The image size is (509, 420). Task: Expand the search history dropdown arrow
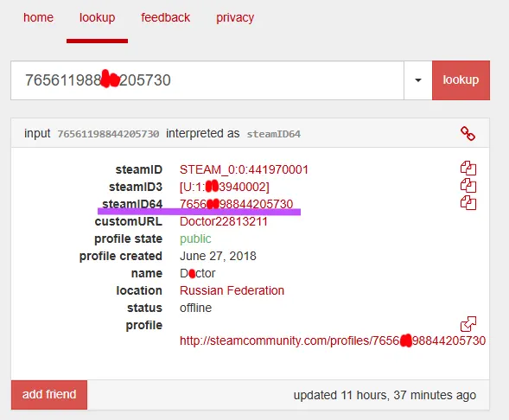point(418,80)
